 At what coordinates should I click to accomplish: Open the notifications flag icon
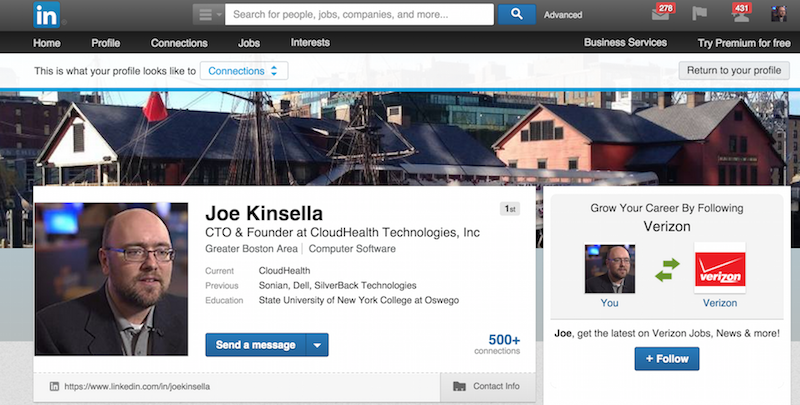(x=699, y=13)
